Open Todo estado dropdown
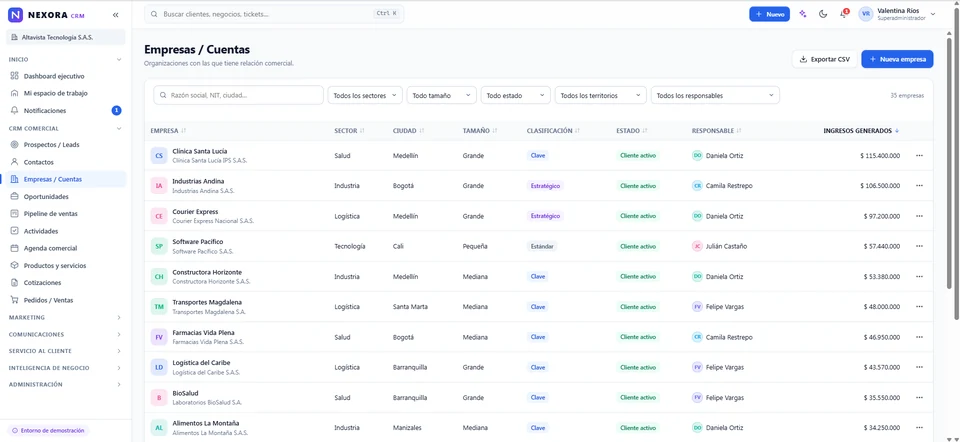Image resolution: width=960 pixels, height=442 pixels. [x=516, y=96]
